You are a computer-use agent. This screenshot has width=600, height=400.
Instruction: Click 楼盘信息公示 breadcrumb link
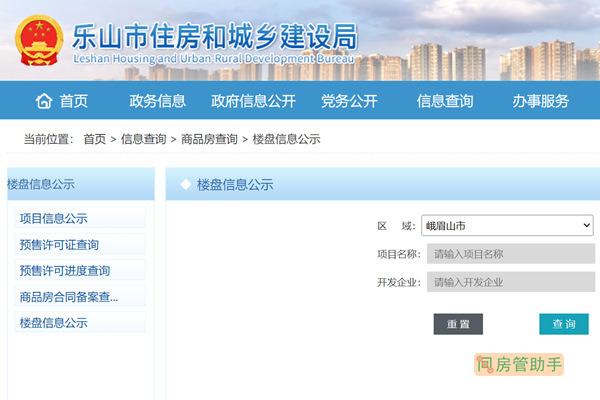pos(286,139)
